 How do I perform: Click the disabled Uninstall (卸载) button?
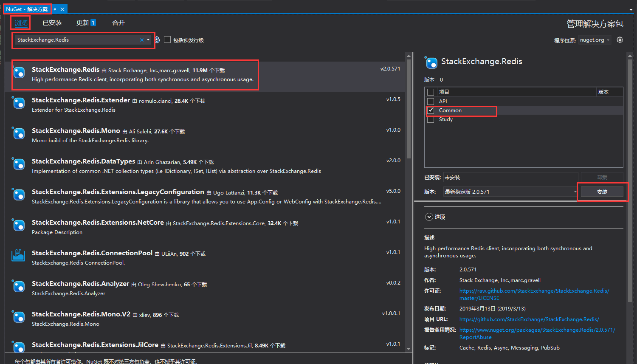click(x=602, y=177)
